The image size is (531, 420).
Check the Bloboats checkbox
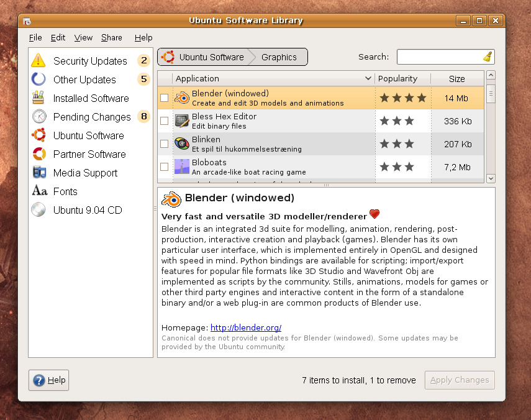click(164, 167)
